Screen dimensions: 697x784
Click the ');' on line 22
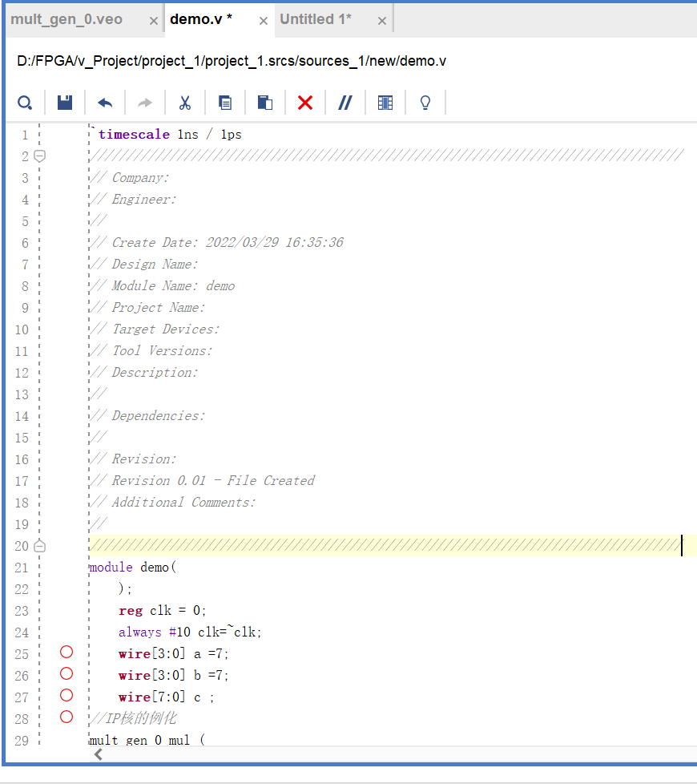(x=125, y=589)
